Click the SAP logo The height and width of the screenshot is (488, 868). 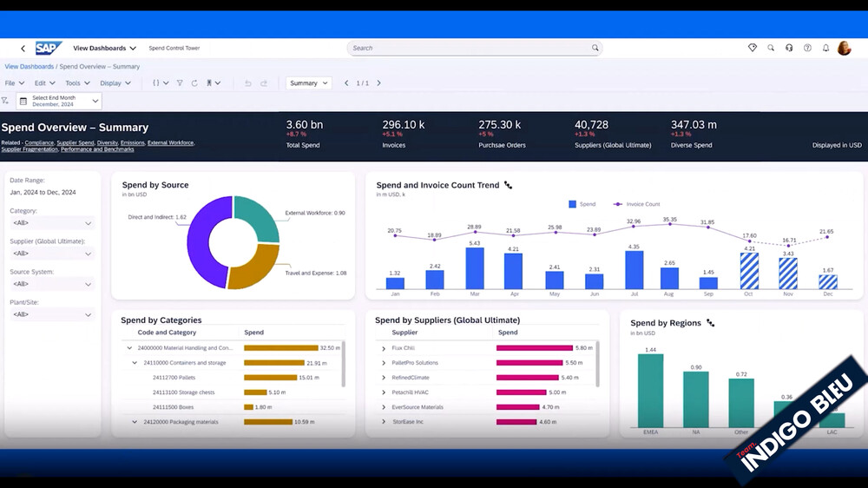coord(48,48)
